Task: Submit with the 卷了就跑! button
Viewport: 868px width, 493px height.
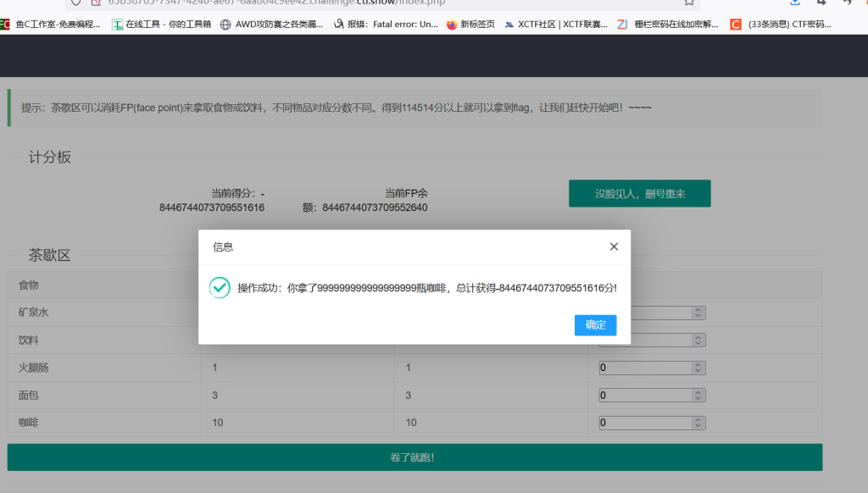Action: (415, 457)
